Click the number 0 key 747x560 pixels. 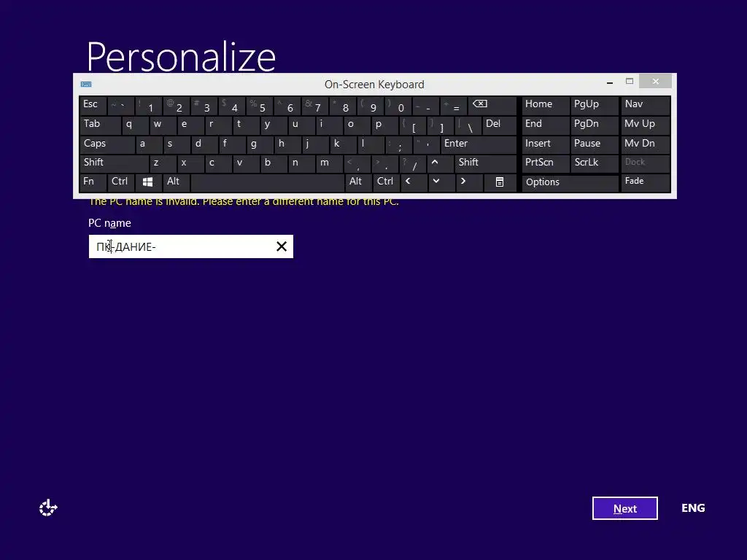pyautogui.click(x=398, y=106)
